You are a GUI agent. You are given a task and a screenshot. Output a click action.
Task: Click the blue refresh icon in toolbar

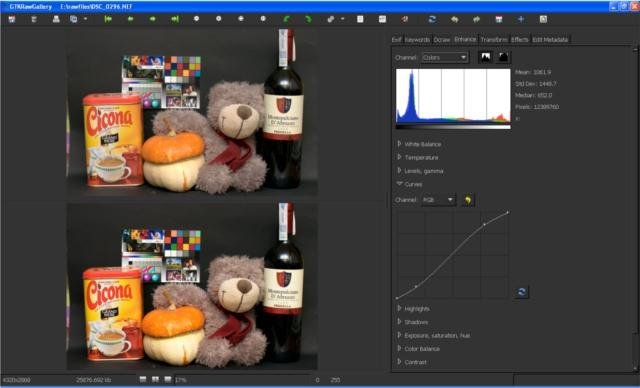point(432,19)
